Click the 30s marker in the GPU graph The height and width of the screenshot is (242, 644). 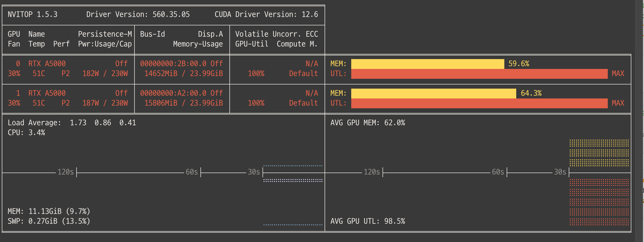coord(560,172)
